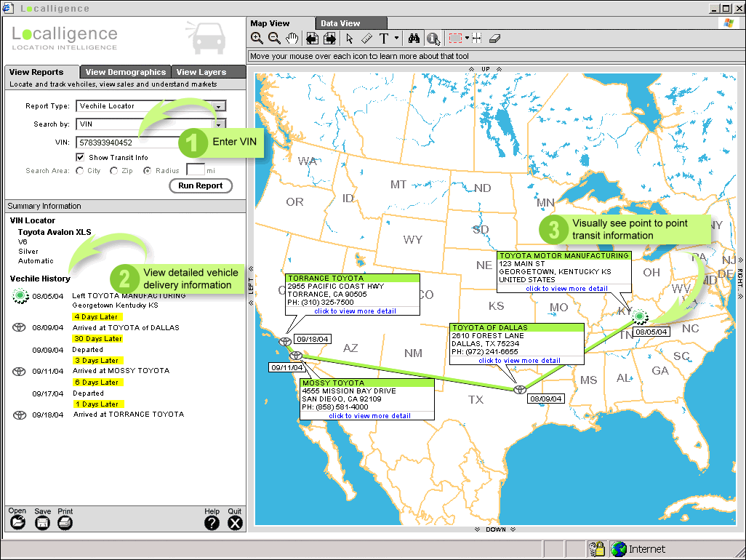Click the 09/11/04 Mossy Toyota history icon

[x=19, y=371]
